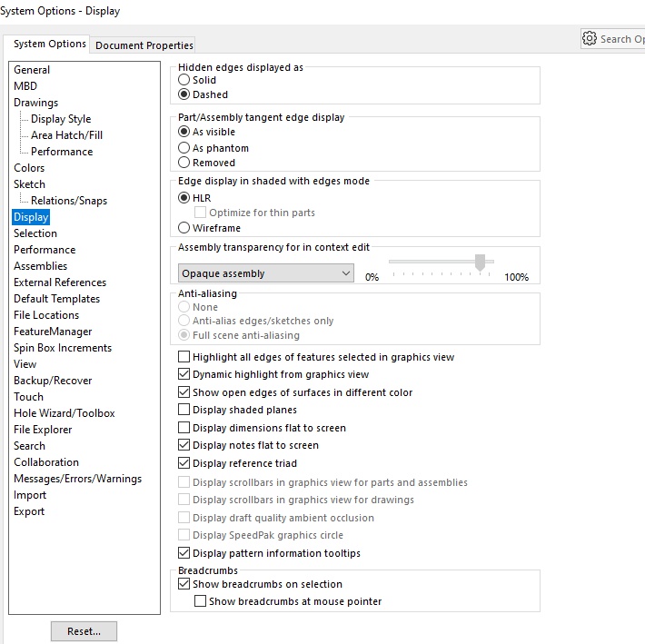Click the assembly transparency slider handle

point(480,263)
